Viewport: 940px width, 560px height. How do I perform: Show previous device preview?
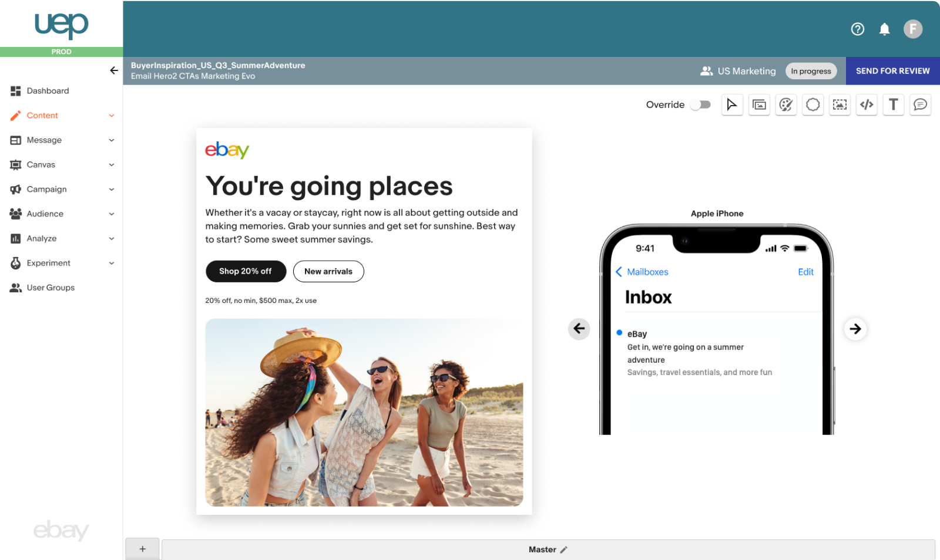(x=579, y=328)
